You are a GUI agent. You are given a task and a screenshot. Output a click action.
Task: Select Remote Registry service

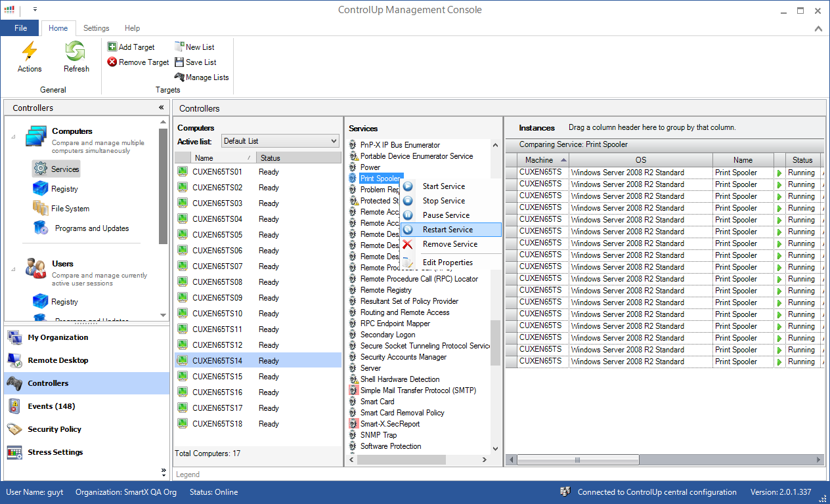tap(386, 290)
